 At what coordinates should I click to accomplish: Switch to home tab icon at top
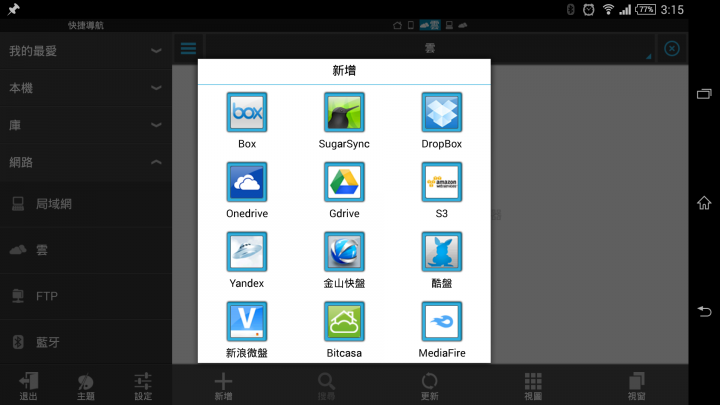click(x=398, y=25)
